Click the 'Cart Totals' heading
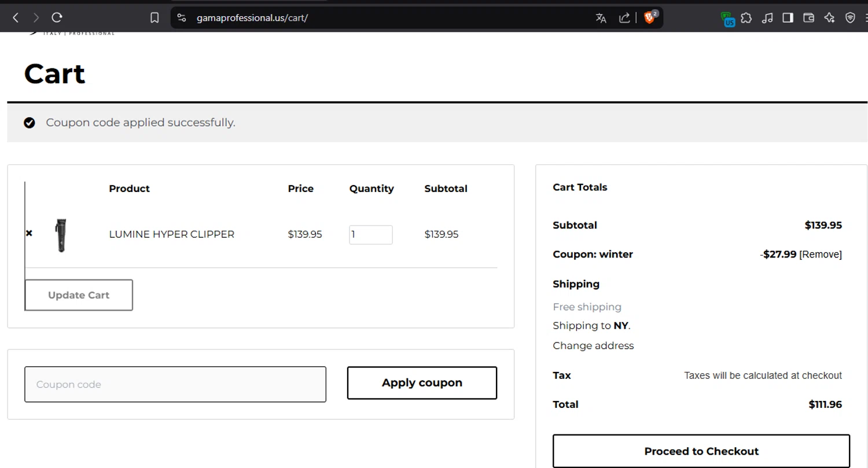Screen dimensions: 868x468 tap(580, 187)
